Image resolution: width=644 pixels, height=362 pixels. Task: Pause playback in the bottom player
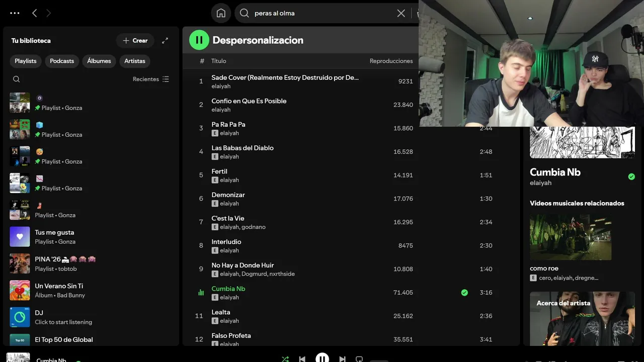[322, 358]
